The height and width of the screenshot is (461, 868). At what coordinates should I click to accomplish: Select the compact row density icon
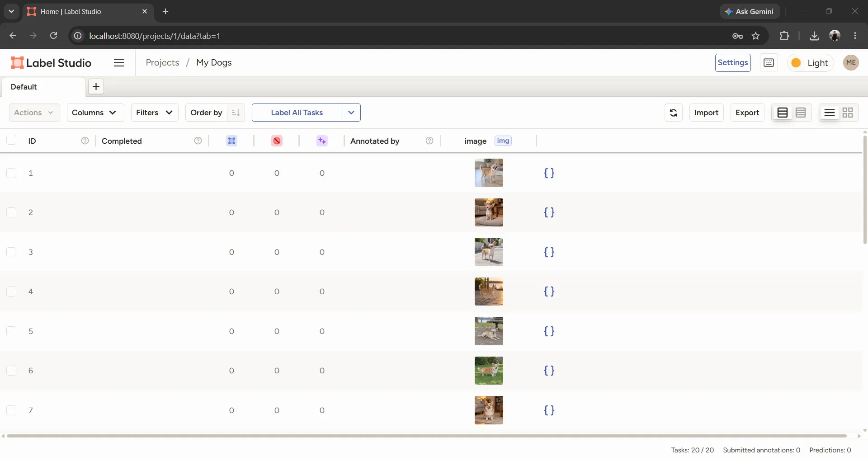pyautogui.click(x=801, y=113)
